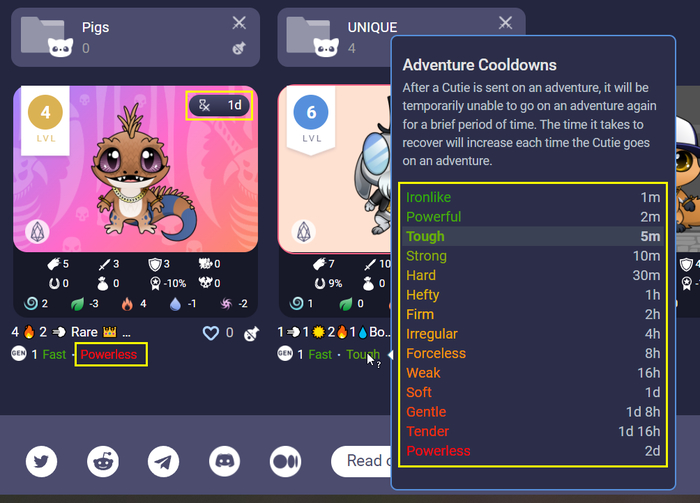Click the EOS blockchain badge on lizard card
Image resolution: width=700 pixels, height=503 pixels.
click(x=37, y=232)
